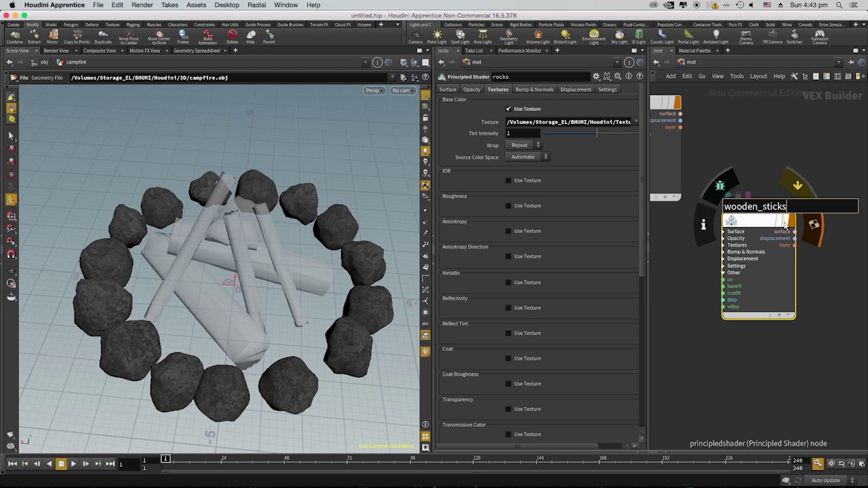Image resolution: width=868 pixels, height=488 pixels.
Task: Click the yellow down-arrow radial button
Action: 797,185
